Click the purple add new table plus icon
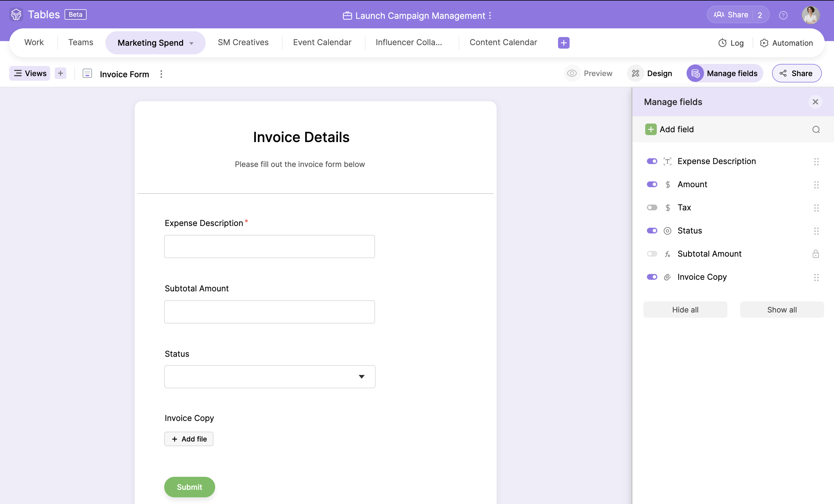The image size is (834, 504). [563, 43]
